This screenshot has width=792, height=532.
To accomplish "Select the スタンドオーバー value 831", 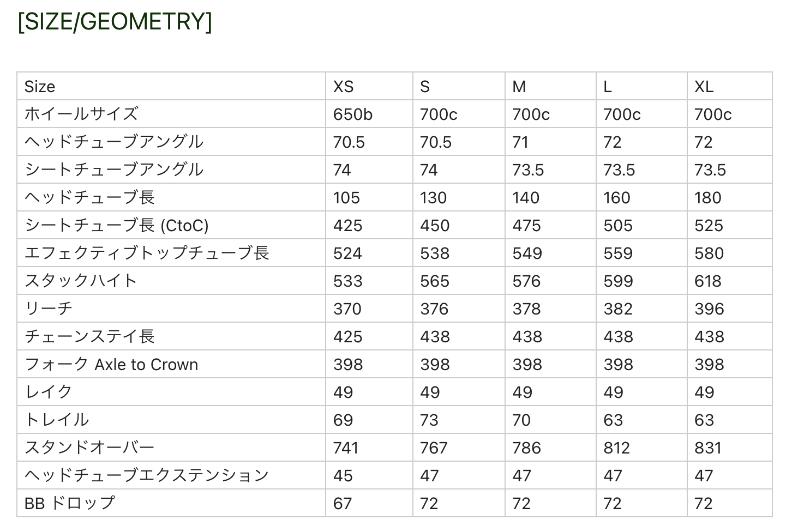I will pyautogui.click(x=708, y=448).
